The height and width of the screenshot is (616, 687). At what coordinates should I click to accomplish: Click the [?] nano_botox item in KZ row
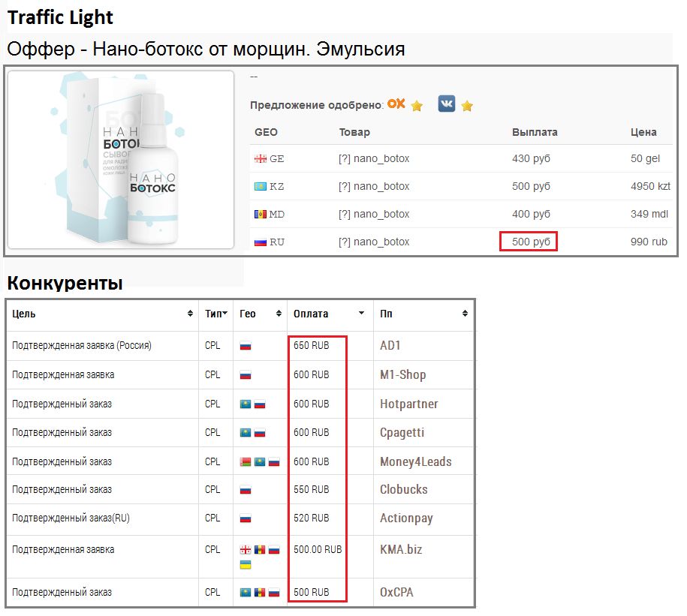374,186
